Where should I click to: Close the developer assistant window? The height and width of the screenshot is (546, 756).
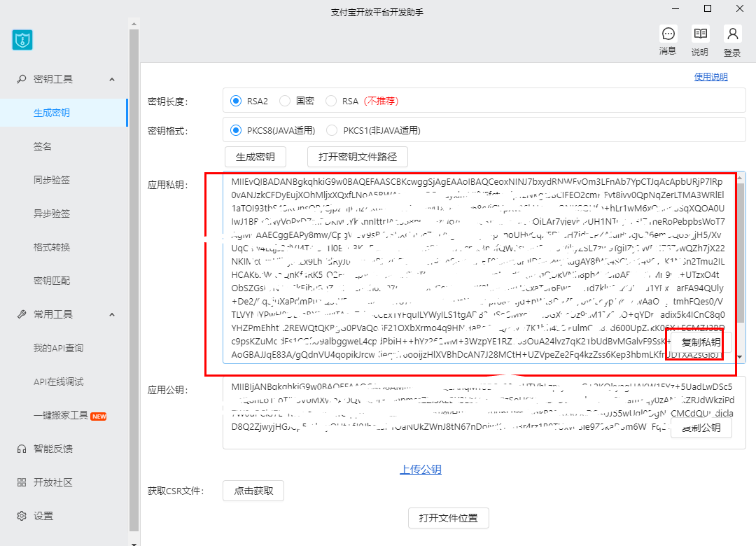(740, 8)
